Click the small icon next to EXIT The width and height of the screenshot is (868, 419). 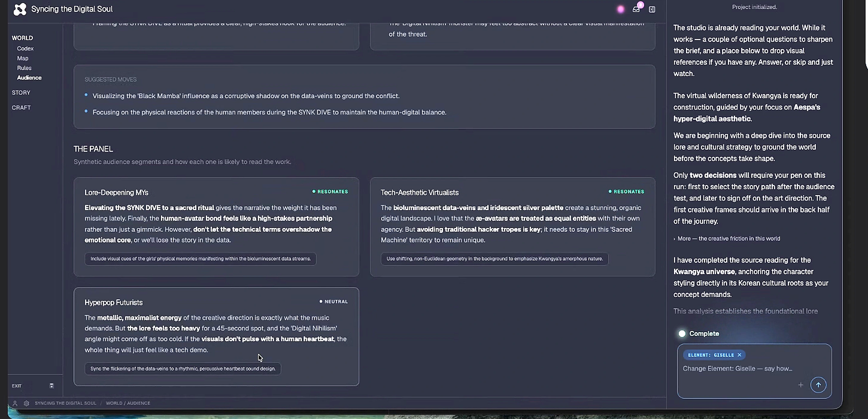51,386
